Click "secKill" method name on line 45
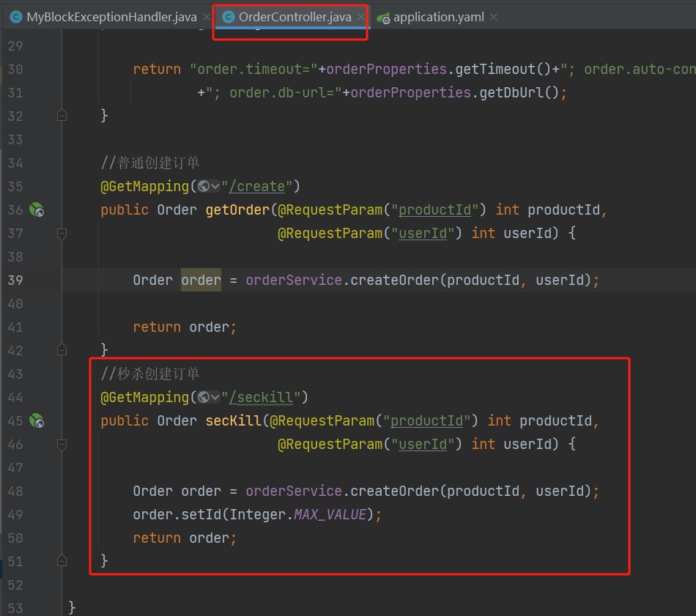 (234, 420)
